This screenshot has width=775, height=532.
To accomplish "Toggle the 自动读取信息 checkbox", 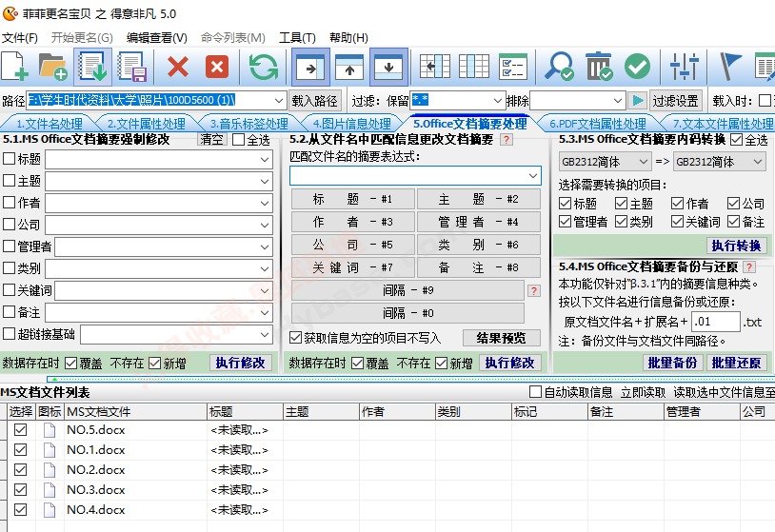I will pyautogui.click(x=535, y=392).
